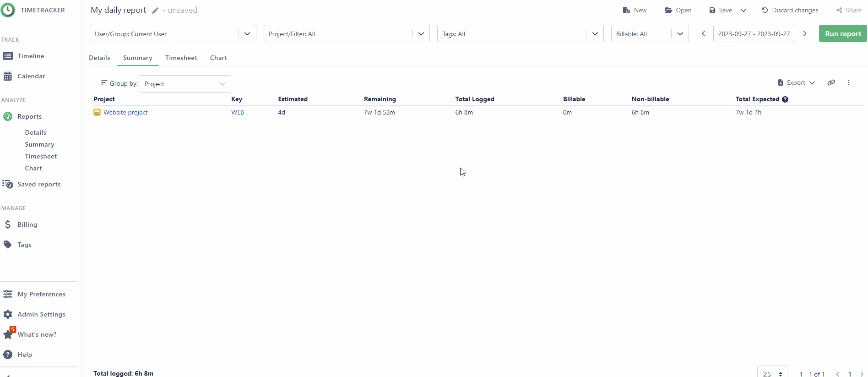Viewport: 868px width, 377px height.
Task: Create a New report
Action: [x=635, y=10]
